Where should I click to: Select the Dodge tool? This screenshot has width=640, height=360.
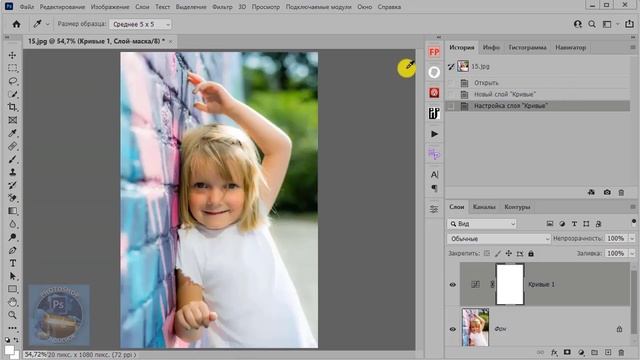tap(12, 237)
